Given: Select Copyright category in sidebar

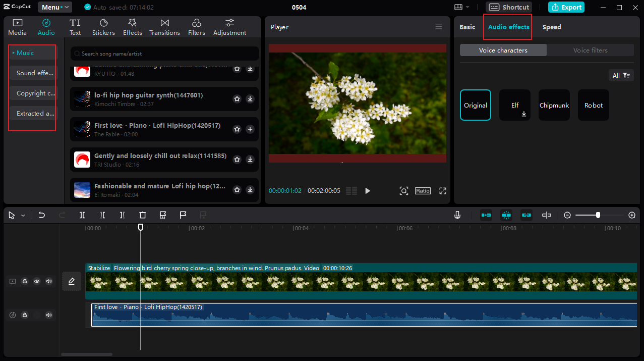Looking at the screenshot, I should pos(33,93).
